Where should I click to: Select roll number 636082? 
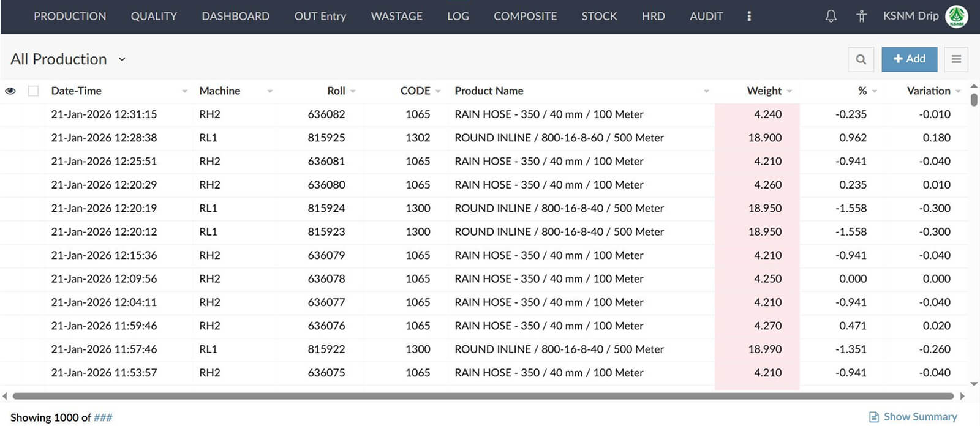pos(326,114)
